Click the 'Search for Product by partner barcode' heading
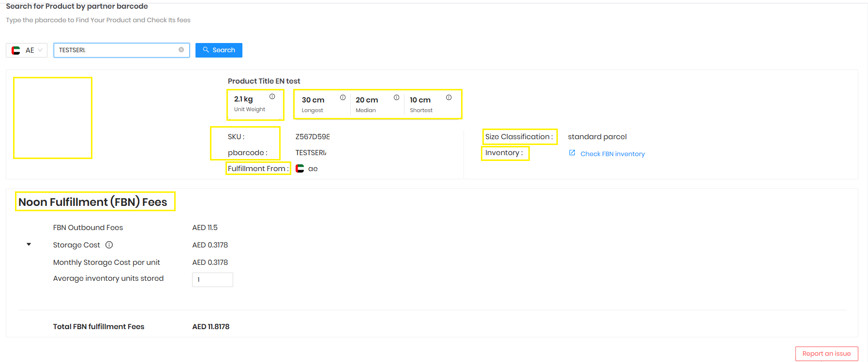The width and height of the screenshot is (868, 362). pos(77,6)
